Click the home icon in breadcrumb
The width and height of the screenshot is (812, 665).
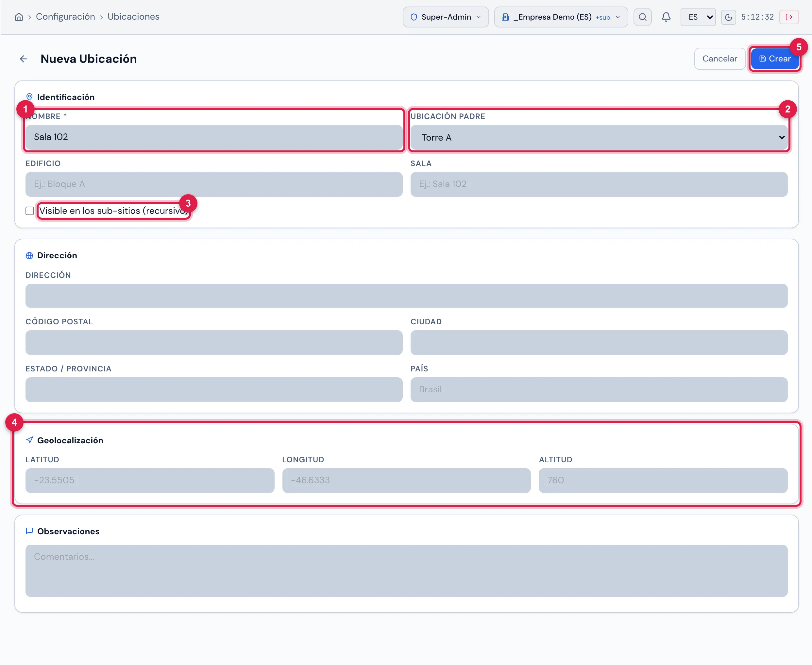[x=19, y=17]
